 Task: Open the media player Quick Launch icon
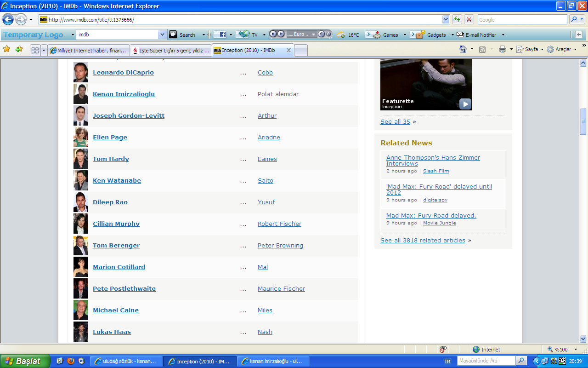[x=81, y=361]
